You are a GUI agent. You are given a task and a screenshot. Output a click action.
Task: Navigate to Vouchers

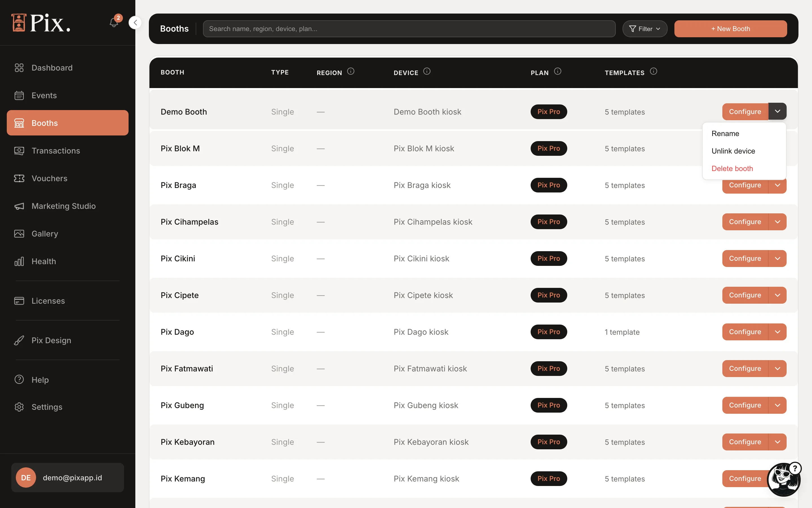click(x=67, y=178)
